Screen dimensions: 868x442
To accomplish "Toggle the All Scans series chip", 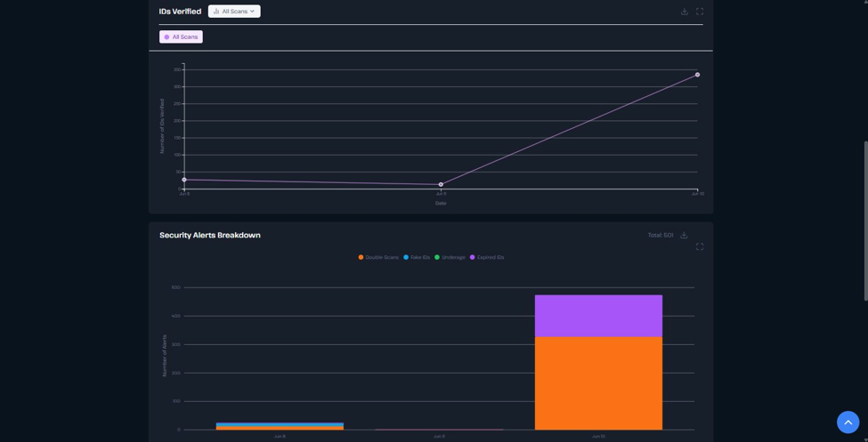I will pos(181,37).
